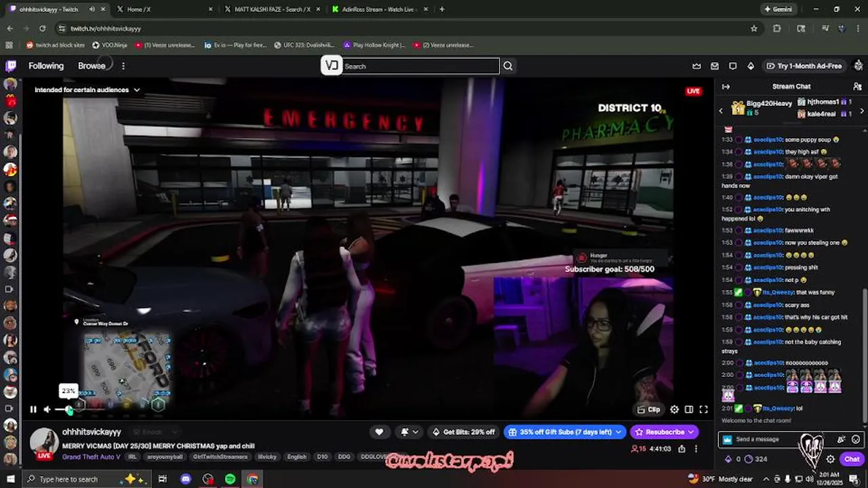The image size is (868, 488).
Task: Open the Whispers speech bubble icon
Action: pyautogui.click(x=732, y=66)
